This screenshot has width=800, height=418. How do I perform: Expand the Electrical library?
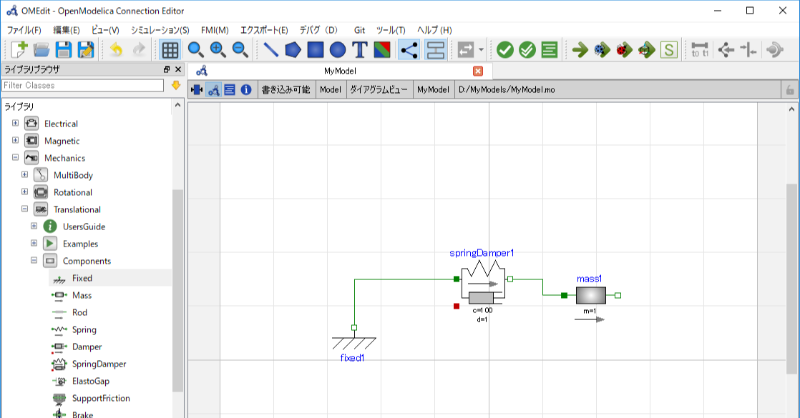(15, 123)
